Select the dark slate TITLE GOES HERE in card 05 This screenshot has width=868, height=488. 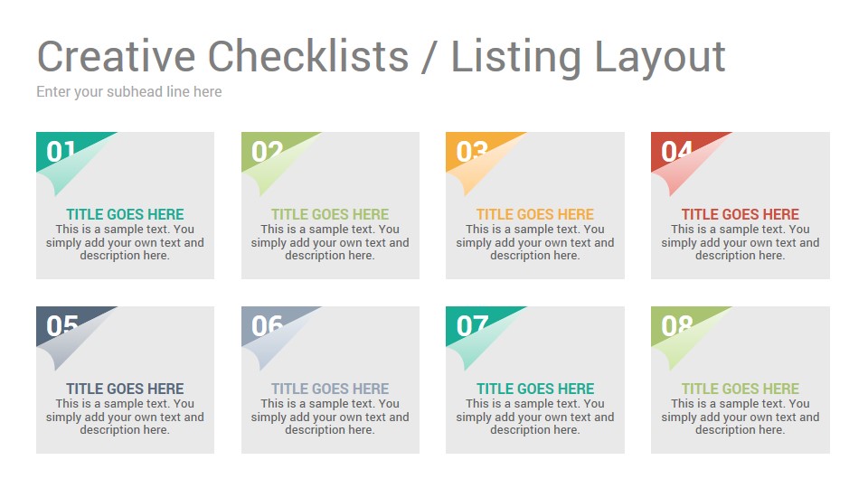125,389
